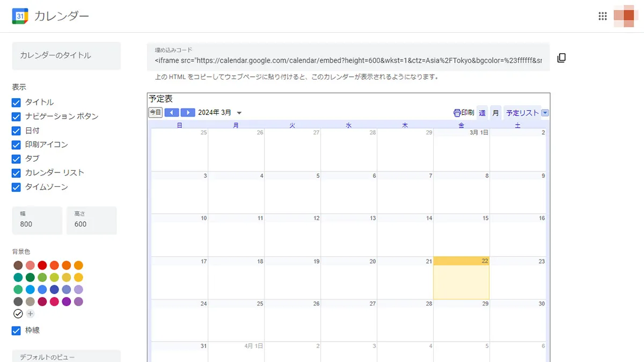644x362 pixels.
Task: Add a custom color with the plus icon
Action: (30, 313)
